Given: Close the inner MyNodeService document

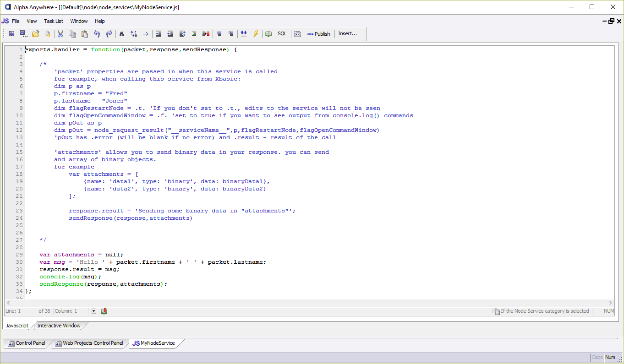Looking at the screenshot, I should 619,21.
